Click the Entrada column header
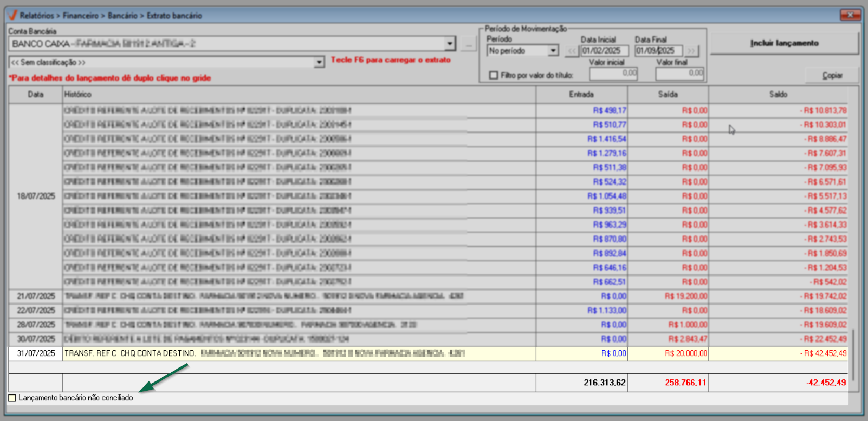Image resolution: width=868 pixels, height=421 pixels. pyautogui.click(x=581, y=95)
